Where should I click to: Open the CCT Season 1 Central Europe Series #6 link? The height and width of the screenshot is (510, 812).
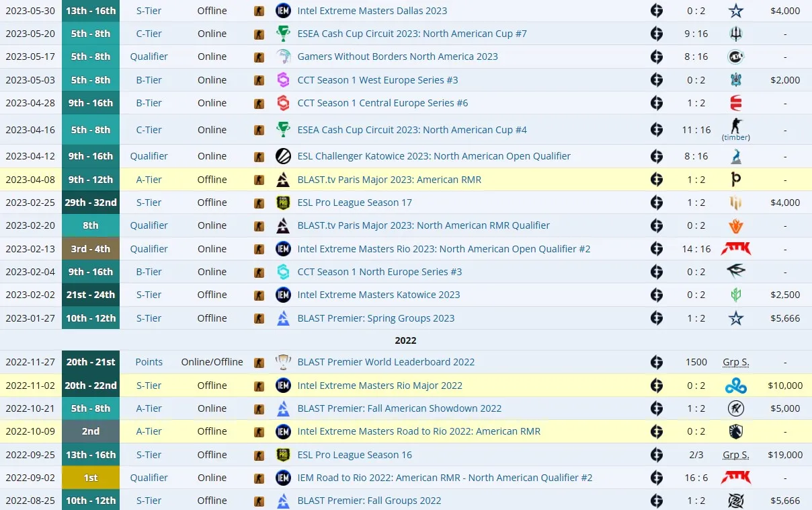pos(382,103)
